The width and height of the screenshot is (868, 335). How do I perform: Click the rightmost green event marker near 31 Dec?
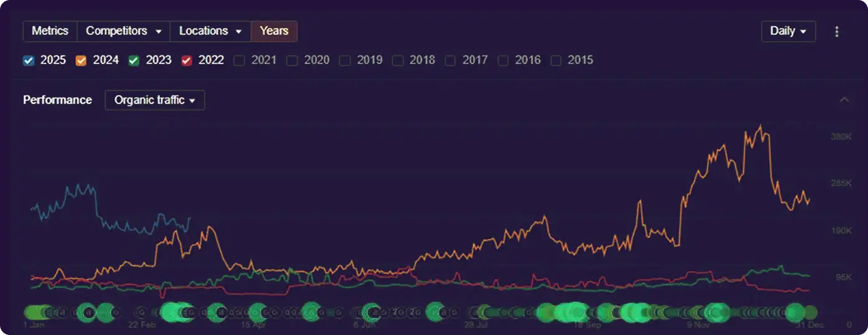click(810, 312)
